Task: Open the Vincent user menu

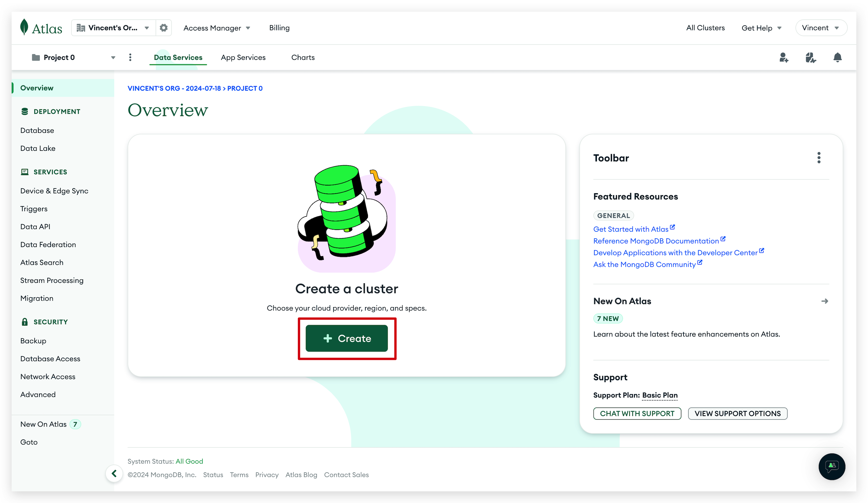Action: tap(821, 28)
